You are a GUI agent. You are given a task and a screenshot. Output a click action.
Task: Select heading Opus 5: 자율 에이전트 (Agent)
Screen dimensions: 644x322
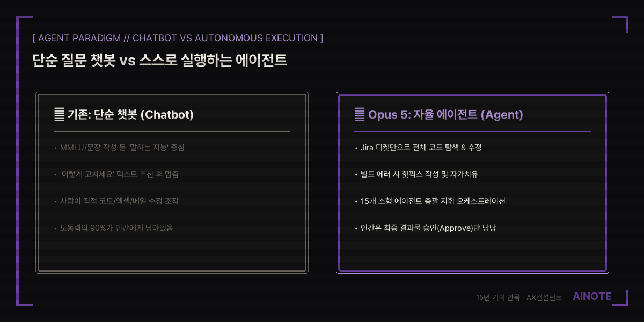point(445,114)
